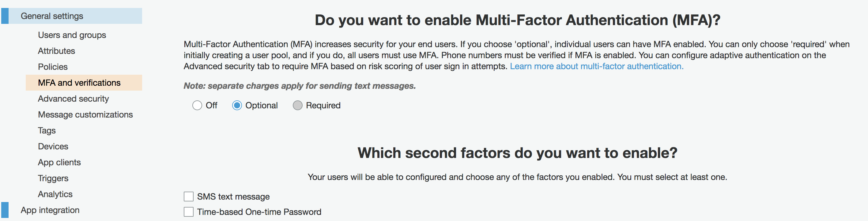View Message customizations page
The image size is (868, 221).
85,114
